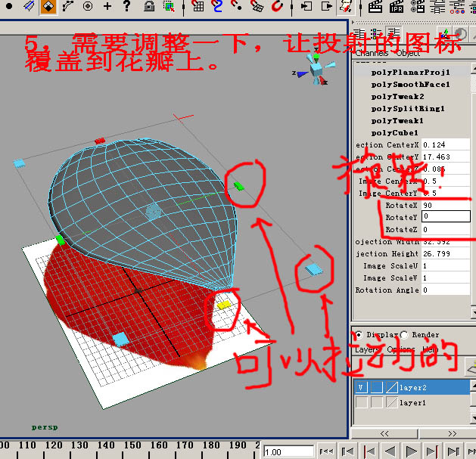This screenshot has height=459, width=476.
Task: Step back to previous key
Action: pyautogui.click(x=369, y=451)
